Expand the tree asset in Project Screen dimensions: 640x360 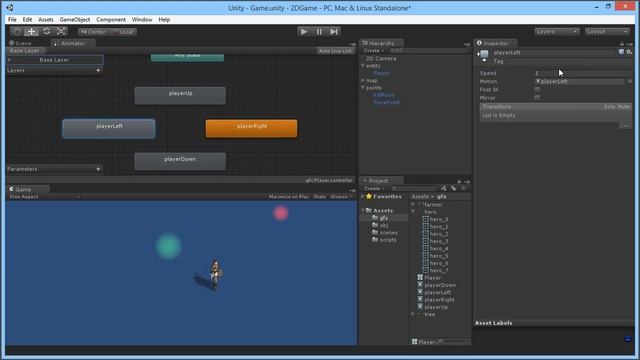pyautogui.click(x=413, y=314)
